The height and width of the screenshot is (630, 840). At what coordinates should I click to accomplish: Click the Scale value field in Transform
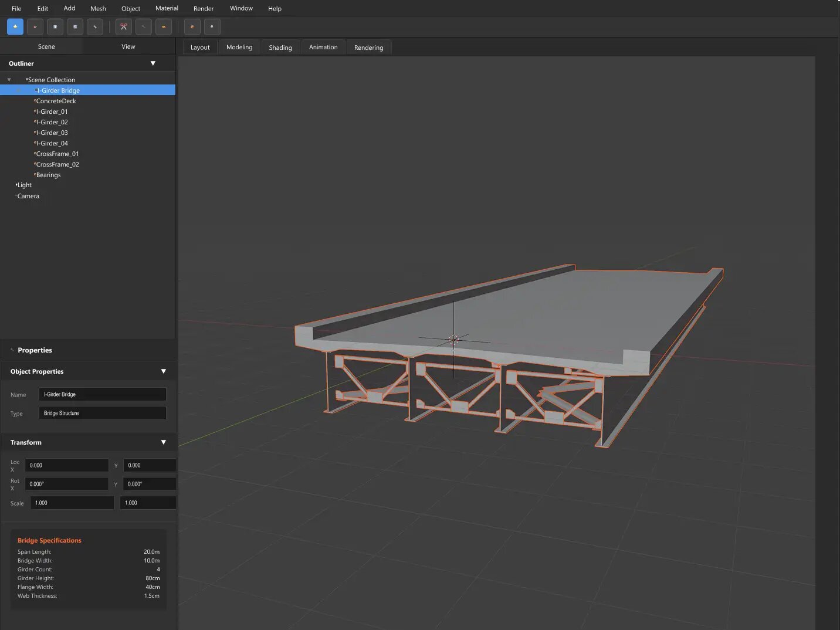click(72, 503)
